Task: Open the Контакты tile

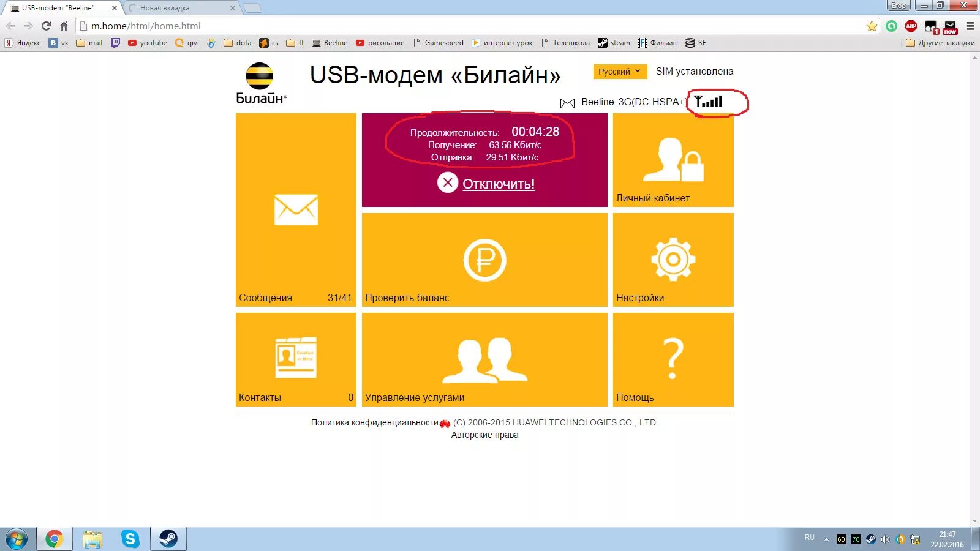Action: (x=296, y=359)
